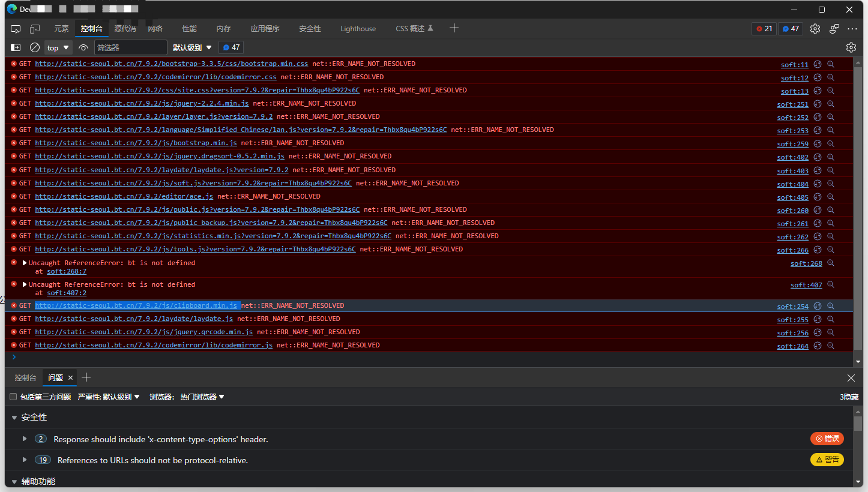The image size is (868, 492).
Task: Open DevTools settings gear in the top bar
Action: tap(815, 29)
